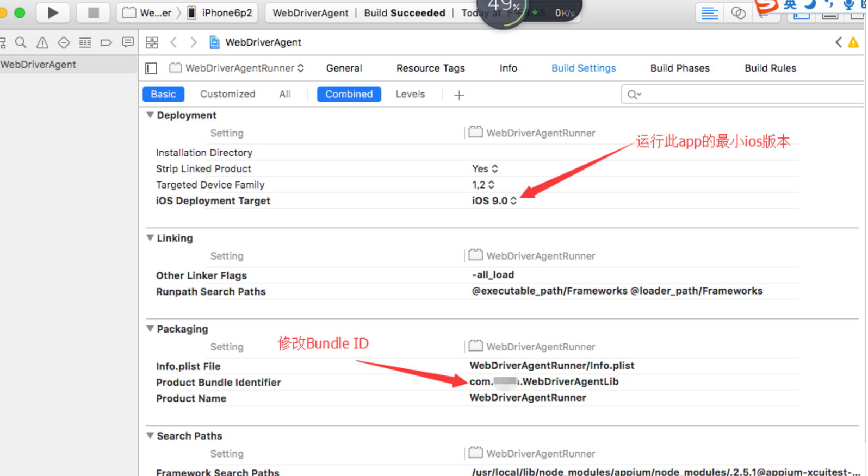This screenshot has width=868, height=476.
Task: Click the -all_load linker flags value
Action: pyautogui.click(x=493, y=275)
